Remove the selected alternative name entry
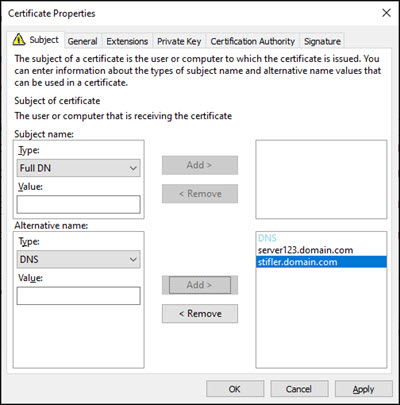Viewport: 400px width, 405px height. (x=200, y=313)
